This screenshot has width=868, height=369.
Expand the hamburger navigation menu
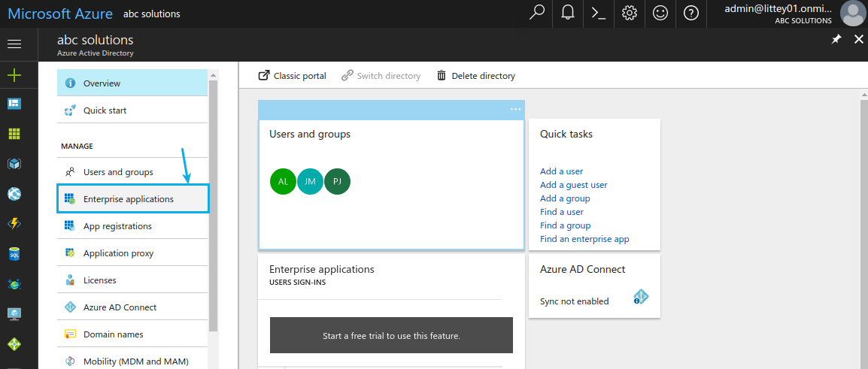click(14, 44)
